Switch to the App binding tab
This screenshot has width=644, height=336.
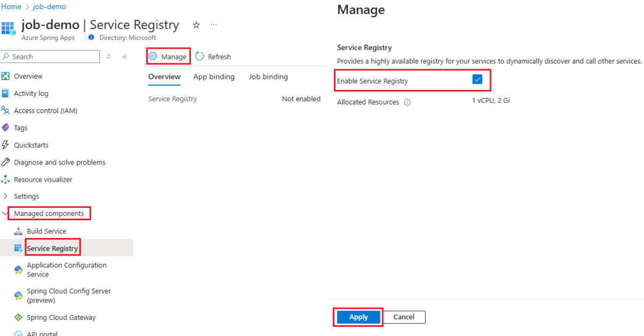[x=214, y=77]
